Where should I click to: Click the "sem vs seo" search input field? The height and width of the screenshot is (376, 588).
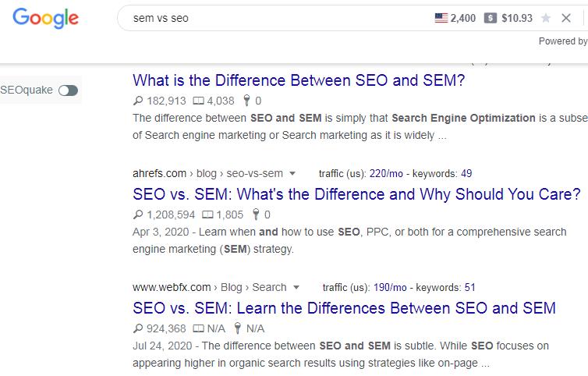pyautogui.click(x=273, y=18)
